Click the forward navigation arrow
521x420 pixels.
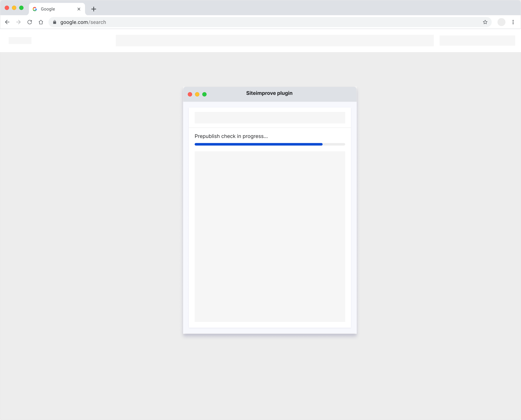[x=18, y=22]
